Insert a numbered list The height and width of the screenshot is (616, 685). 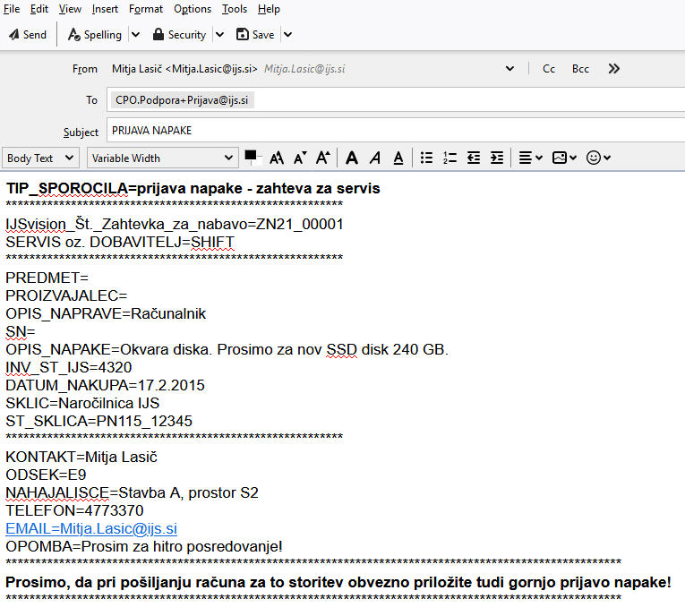pyautogui.click(x=450, y=158)
